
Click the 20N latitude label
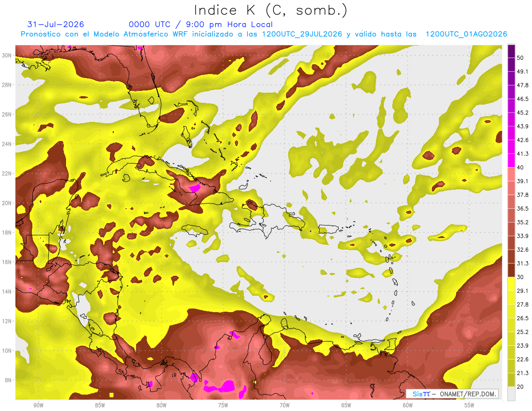[x=8, y=203]
